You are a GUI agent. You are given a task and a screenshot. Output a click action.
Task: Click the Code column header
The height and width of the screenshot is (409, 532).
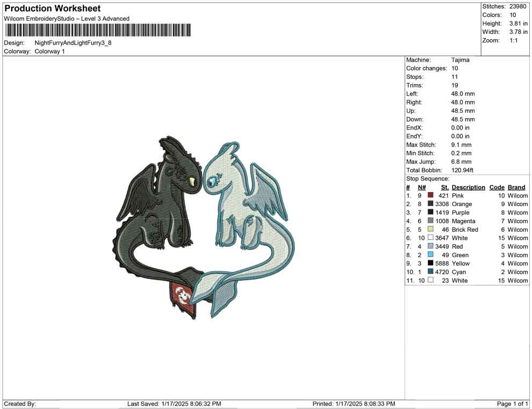coord(497,187)
